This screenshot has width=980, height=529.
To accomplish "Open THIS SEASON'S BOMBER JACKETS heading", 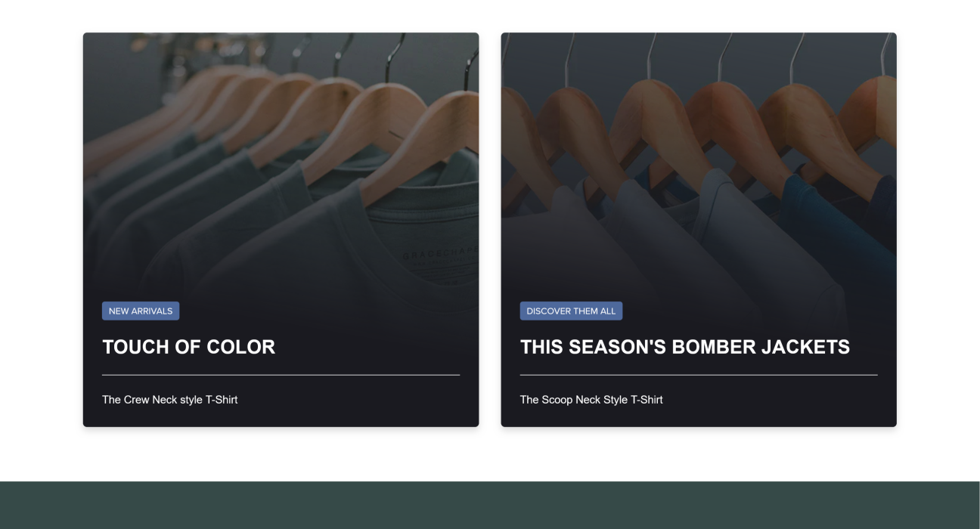I will [x=684, y=347].
